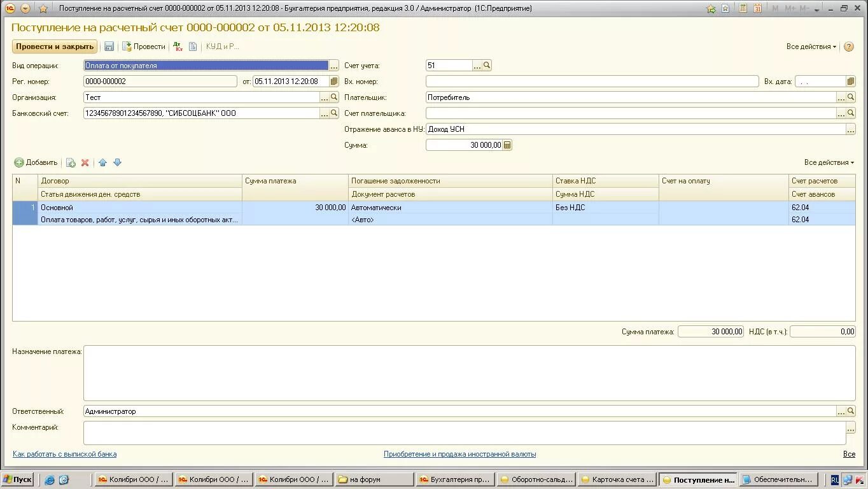Image resolution: width=868 pixels, height=489 pixels.
Task: Click the get-link star arrow icon
Action: 711,8
